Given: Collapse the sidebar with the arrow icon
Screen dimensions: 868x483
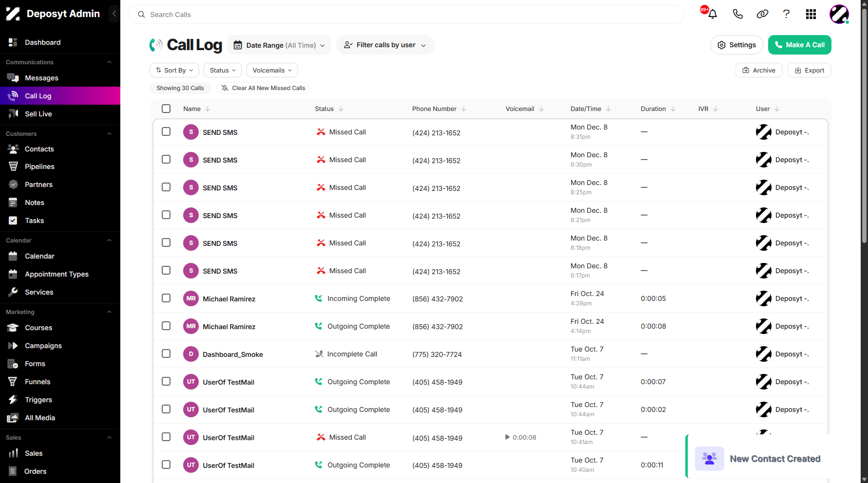Looking at the screenshot, I should click(114, 14).
